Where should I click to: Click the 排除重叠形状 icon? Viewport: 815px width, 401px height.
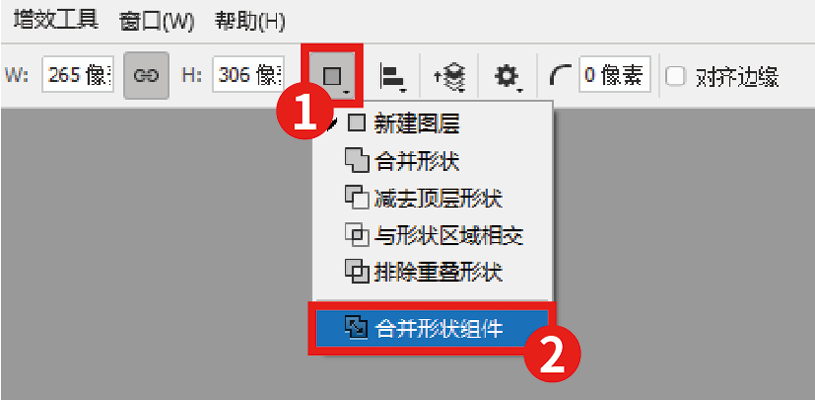[357, 271]
